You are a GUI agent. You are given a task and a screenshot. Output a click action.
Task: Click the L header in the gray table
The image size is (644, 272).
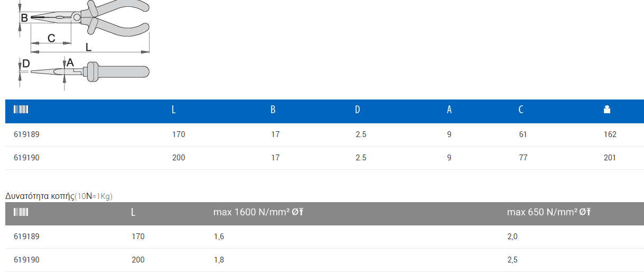tap(133, 213)
